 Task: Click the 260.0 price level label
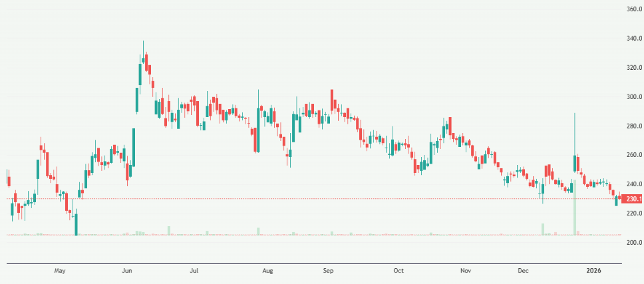click(633, 155)
